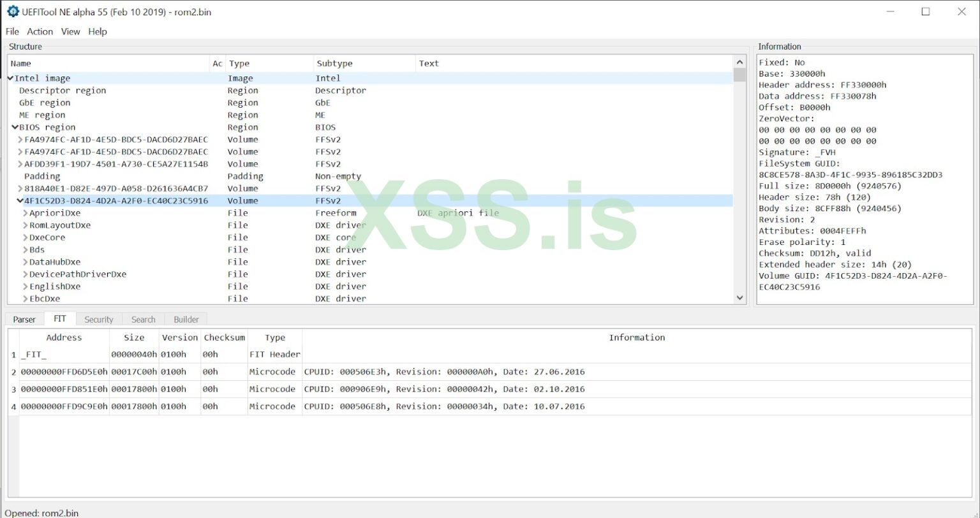
Task: Expand the Bds file node
Action: coord(26,250)
